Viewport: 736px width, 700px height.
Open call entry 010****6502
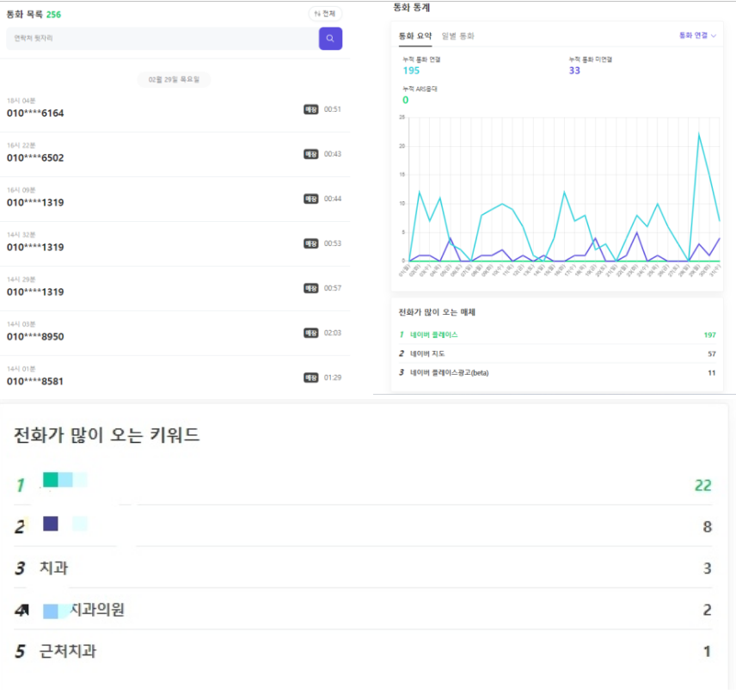pyautogui.click(x=175, y=154)
